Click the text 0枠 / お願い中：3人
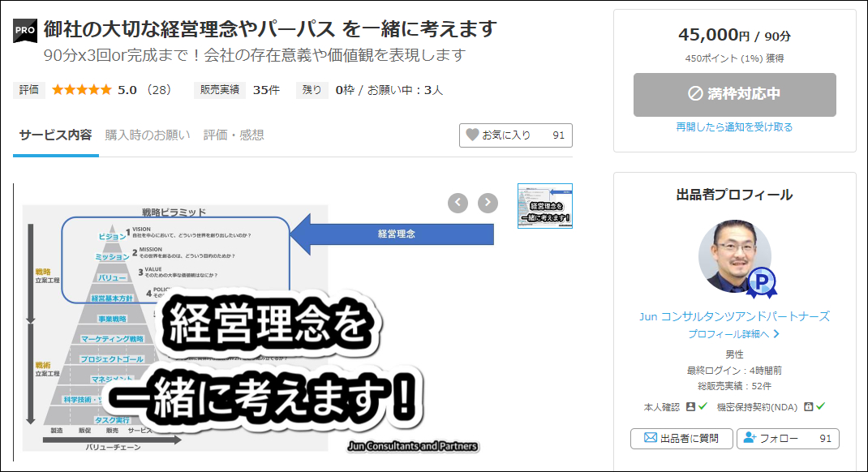868x472 pixels. coord(389,90)
